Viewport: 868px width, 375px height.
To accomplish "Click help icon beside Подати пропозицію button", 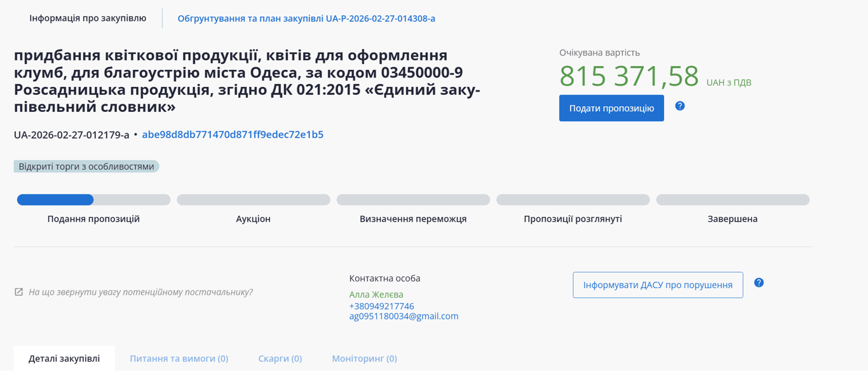I will pyautogui.click(x=680, y=106).
